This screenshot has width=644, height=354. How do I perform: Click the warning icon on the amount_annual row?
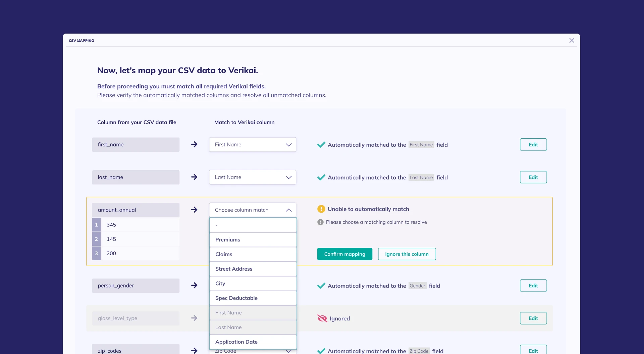click(321, 209)
